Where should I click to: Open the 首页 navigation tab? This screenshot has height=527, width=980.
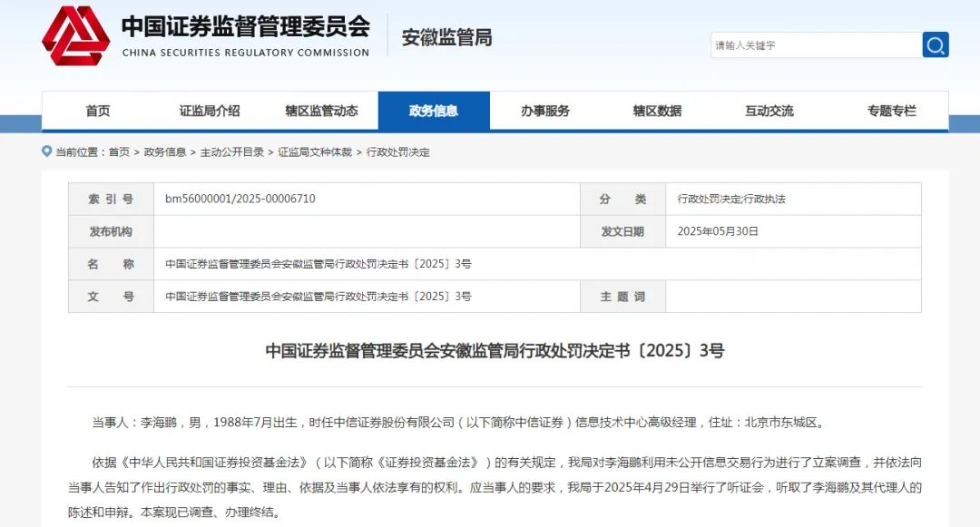pos(97,112)
